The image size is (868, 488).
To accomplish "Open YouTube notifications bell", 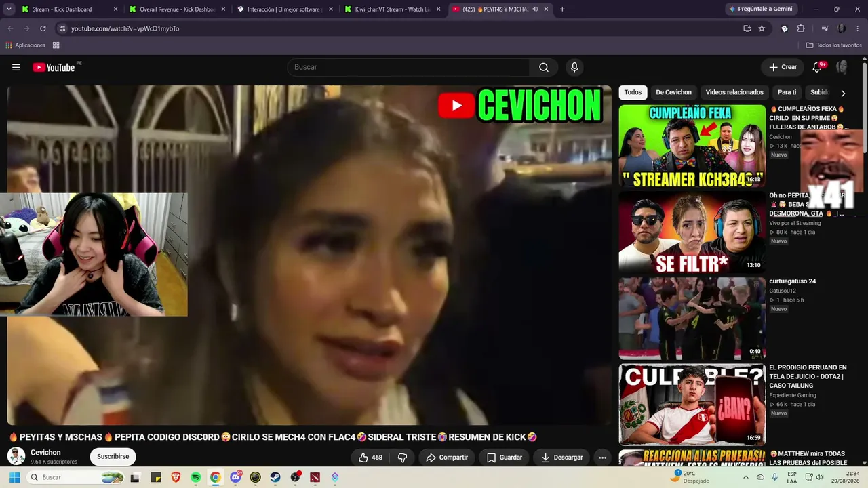I will 817,67.
